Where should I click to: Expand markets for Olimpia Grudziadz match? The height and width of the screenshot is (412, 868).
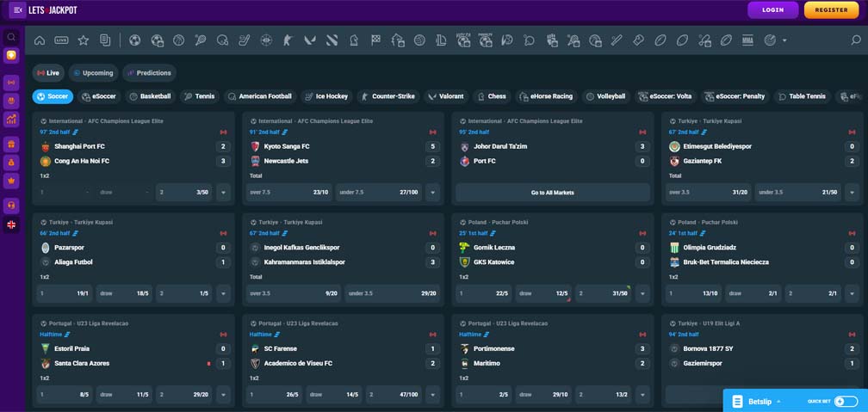pyautogui.click(x=852, y=293)
